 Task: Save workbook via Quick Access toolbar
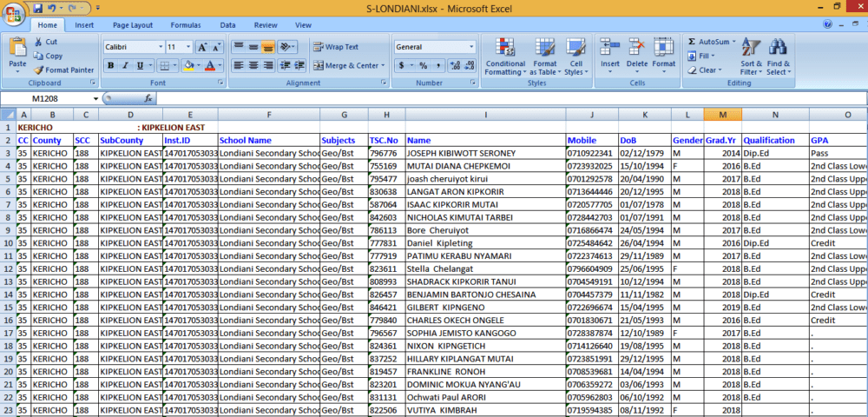(x=38, y=9)
